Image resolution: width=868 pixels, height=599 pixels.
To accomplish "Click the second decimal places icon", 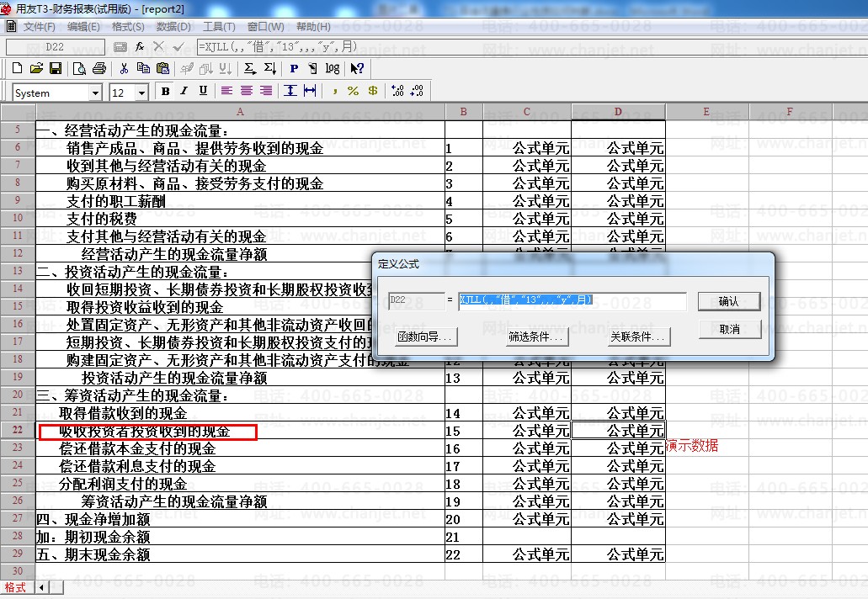I will point(417,91).
